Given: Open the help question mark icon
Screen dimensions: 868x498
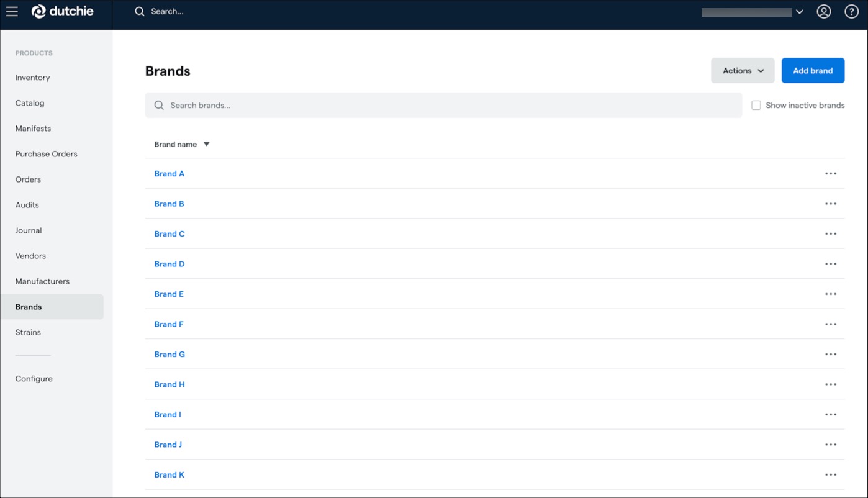Looking at the screenshot, I should pos(852,11).
